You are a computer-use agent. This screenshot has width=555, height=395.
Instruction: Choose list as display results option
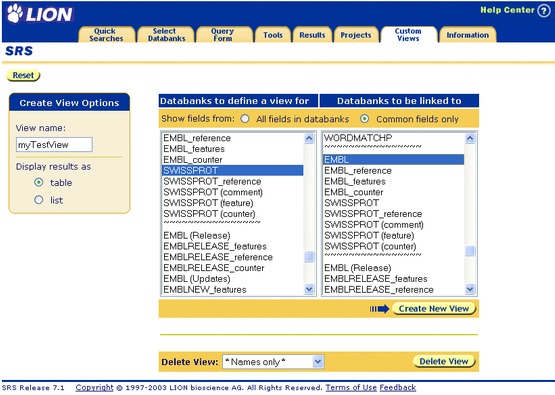[x=39, y=200]
